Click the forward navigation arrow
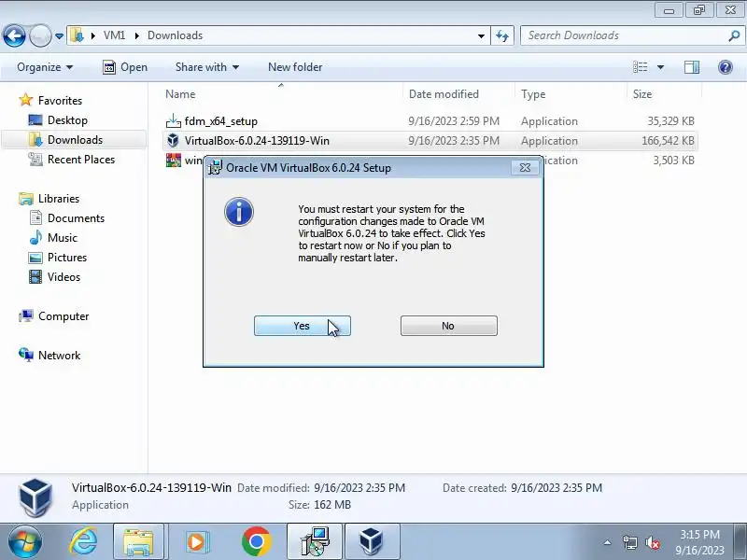This screenshot has width=747, height=560. point(40,35)
